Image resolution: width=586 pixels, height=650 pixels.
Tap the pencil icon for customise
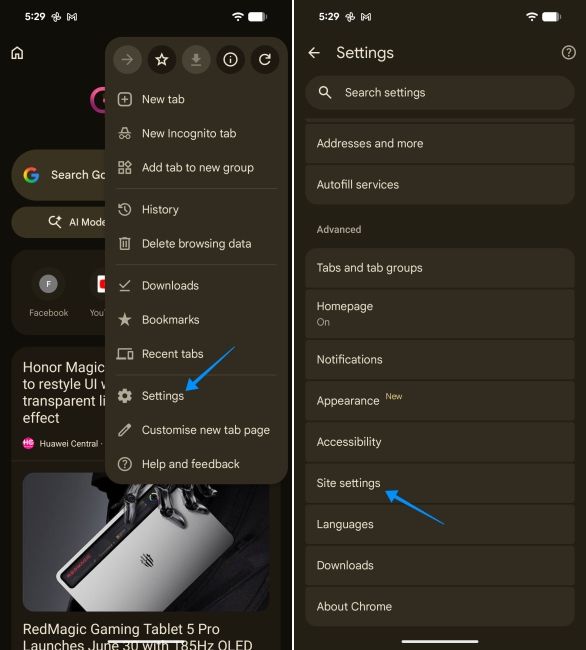pos(125,430)
